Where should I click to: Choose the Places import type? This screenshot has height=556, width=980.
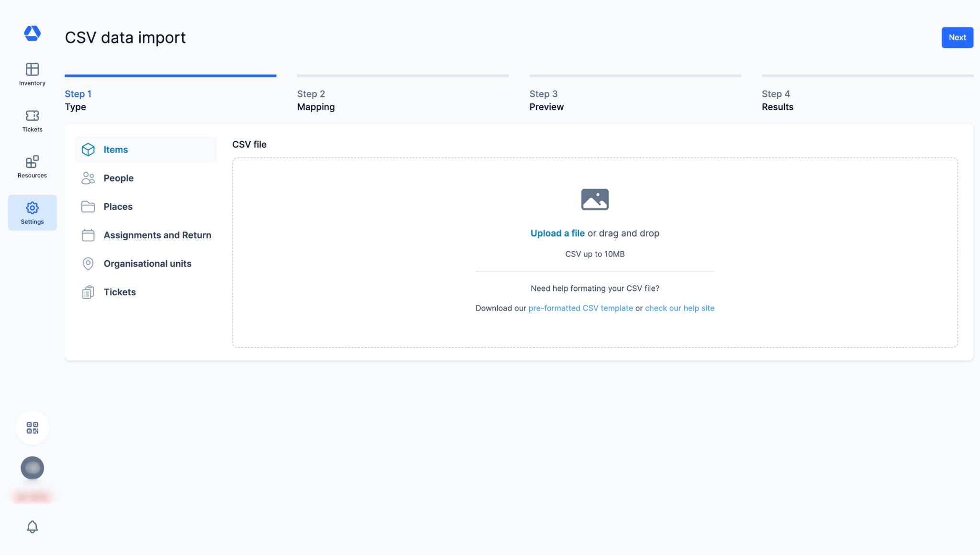(118, 207)
